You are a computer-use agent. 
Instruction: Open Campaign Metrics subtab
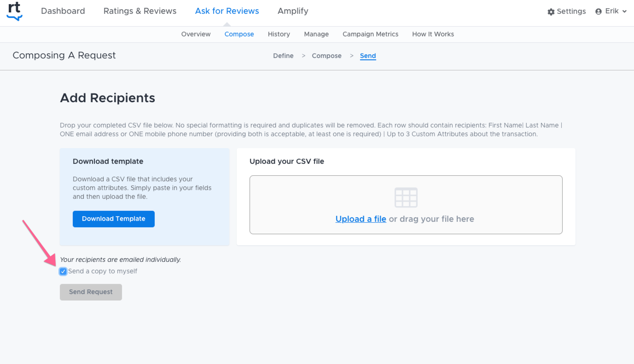pos(371,34)
